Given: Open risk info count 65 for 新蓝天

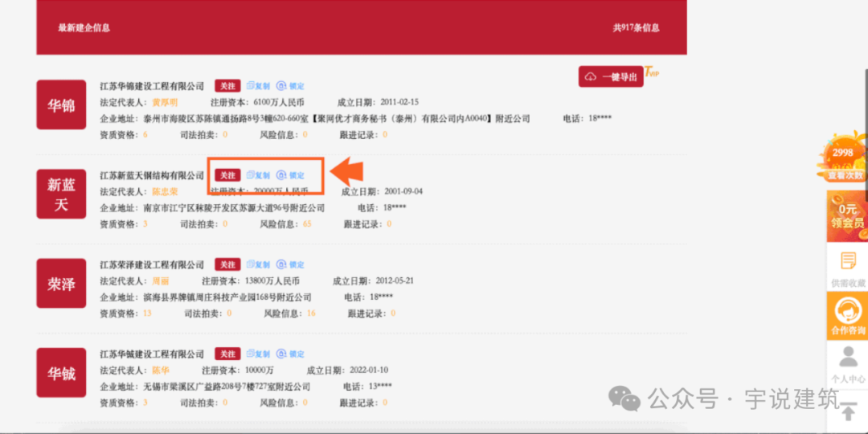Looking at the screenshot, I should coord(307,223).
